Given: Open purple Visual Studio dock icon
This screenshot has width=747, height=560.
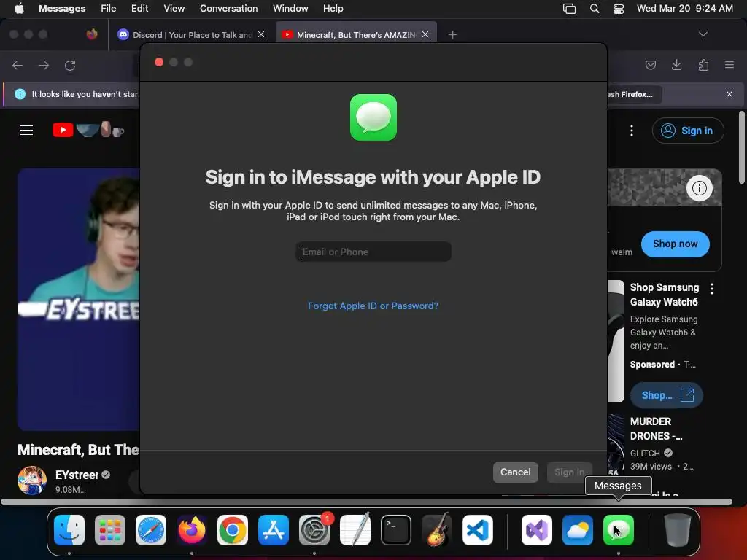Looking at the screenshot, I should pos(537,530).
